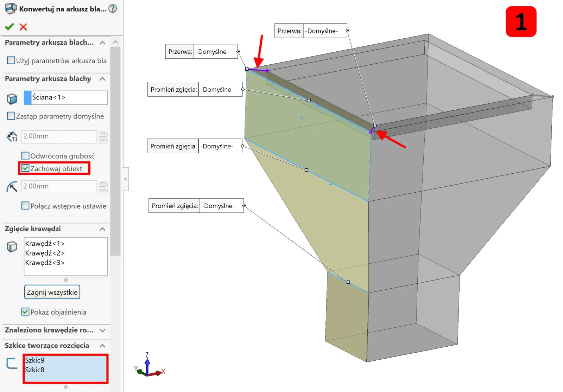This screenshot has height=392, width=563.
Task: Click the left 'Przerwa: -Domyślne-' callout
Action: [202, 51]
